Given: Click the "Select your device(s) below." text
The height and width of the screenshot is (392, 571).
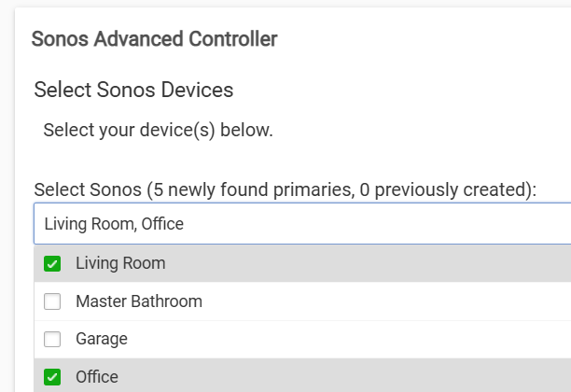Looking at the screenshot, I should (158, 130).
